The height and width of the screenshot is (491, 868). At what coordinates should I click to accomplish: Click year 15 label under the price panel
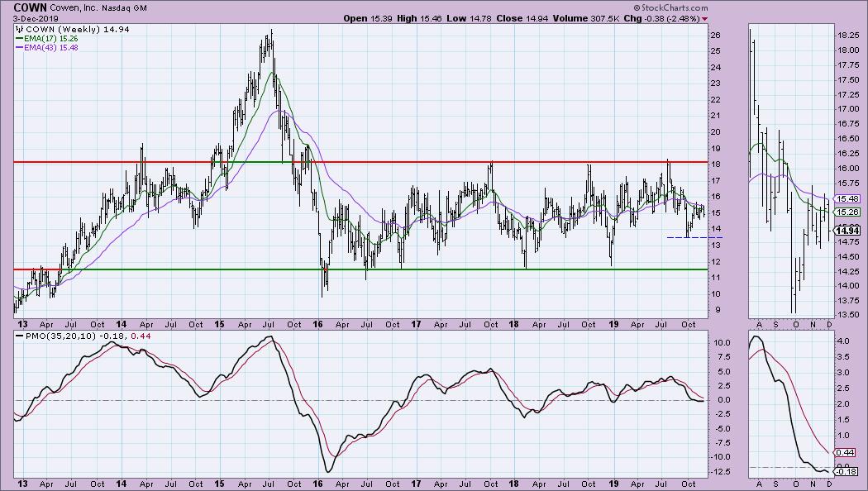(x=219, y=324)
